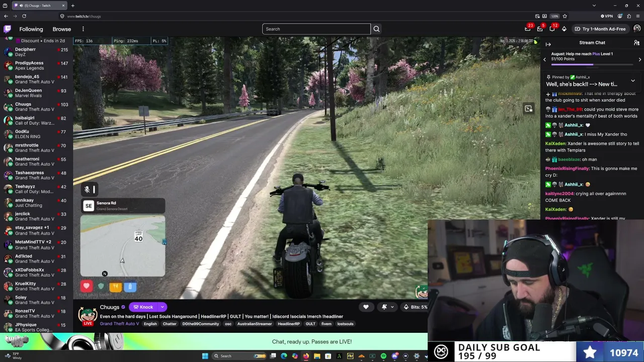Click the search magnifier button

point(376,29)
